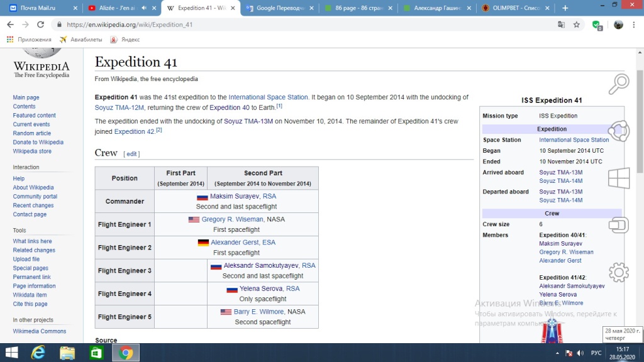Open What links here tool
The height and width of the screenshot is (362, 644).
(32, 241)
